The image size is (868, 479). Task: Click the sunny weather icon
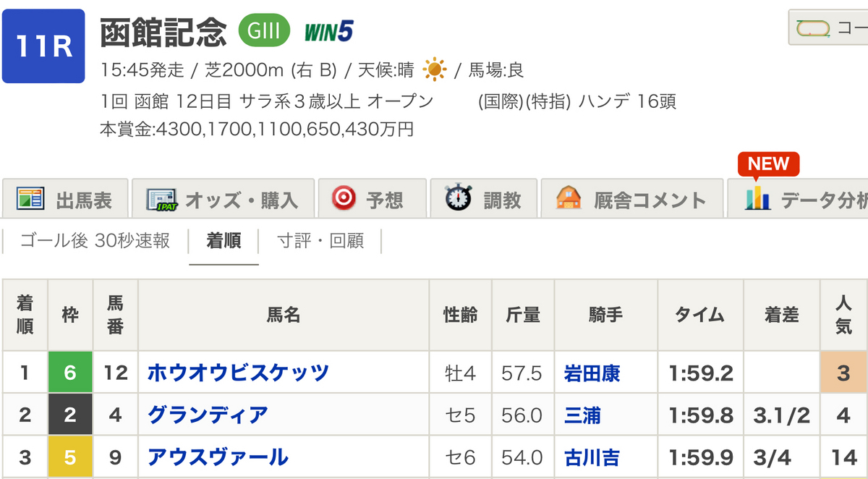tap(435, 70)
